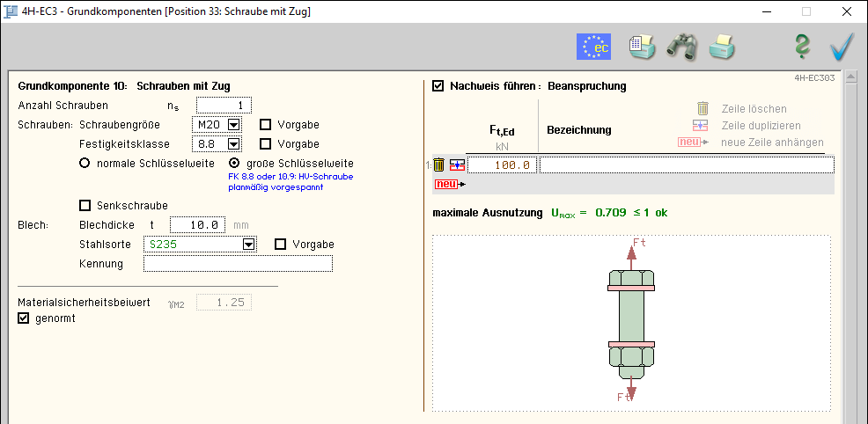Toggle 'Nachweis führen' checkbox
Image resolution: width=868 pixels, height=424 pixels.
[438, 86]
